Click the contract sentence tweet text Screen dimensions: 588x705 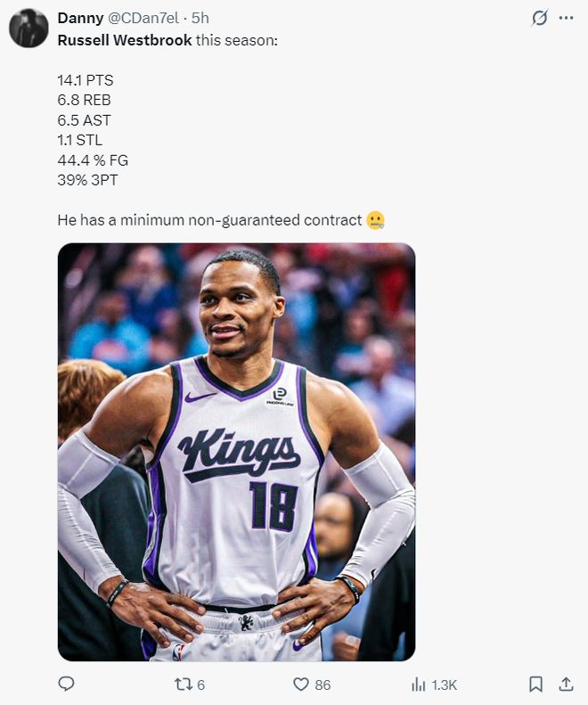[209, 220]
